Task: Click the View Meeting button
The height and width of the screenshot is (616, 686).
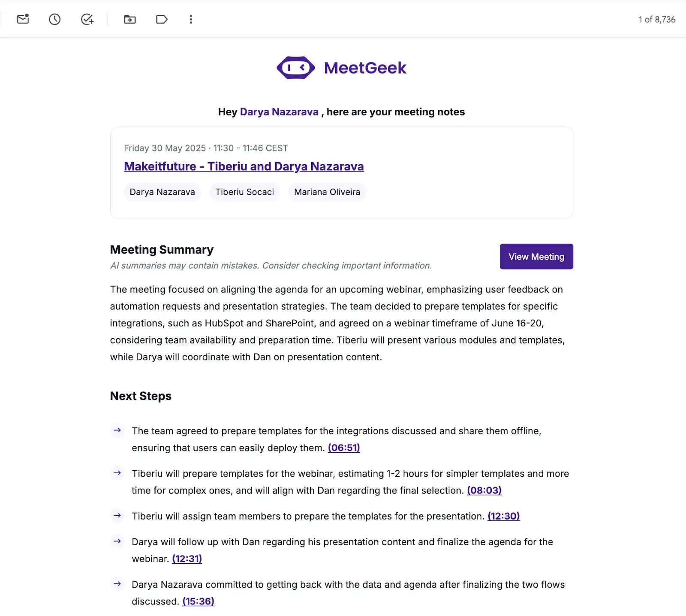Action: point(536,256)
